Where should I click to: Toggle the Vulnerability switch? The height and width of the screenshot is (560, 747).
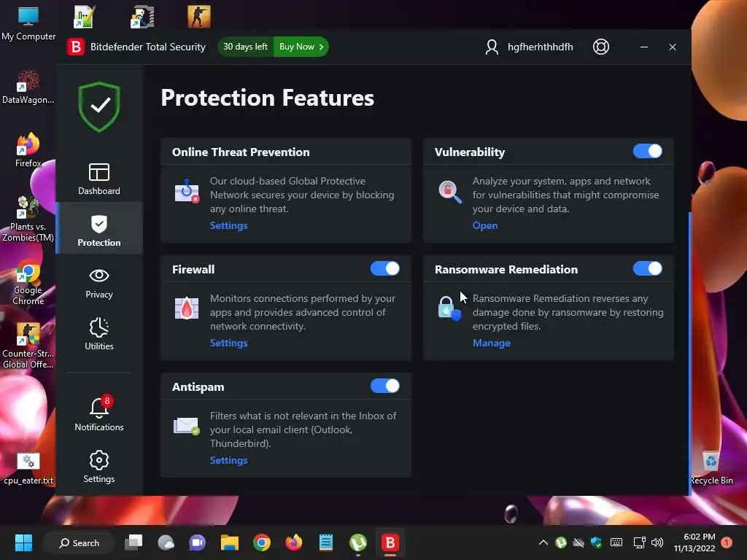pyautogui.click(x=647, y=152)
